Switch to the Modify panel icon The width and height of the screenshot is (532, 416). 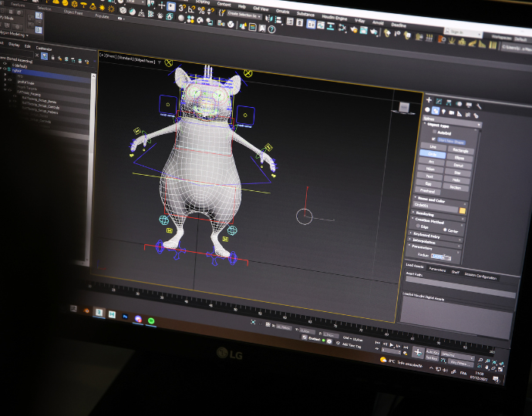tap(439, 101)
